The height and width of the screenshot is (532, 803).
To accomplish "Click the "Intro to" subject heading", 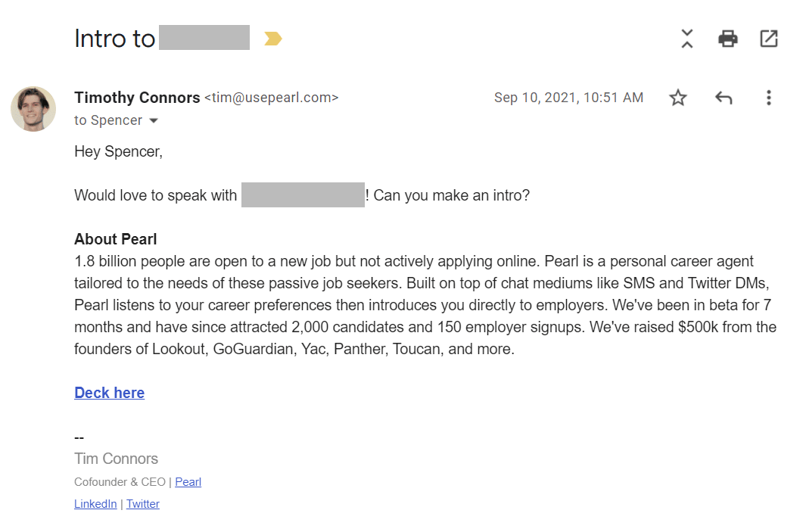I will [115, 39].
